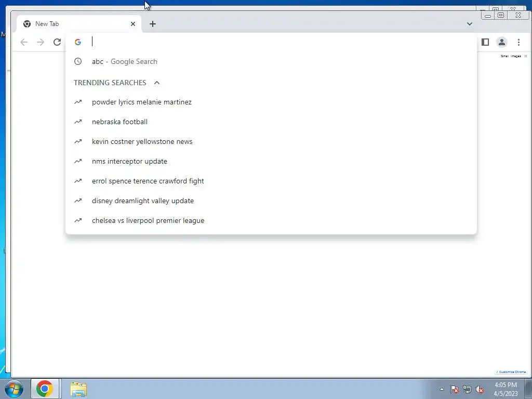Click trending arrow icon beside nms interceptor
This screenshot has height=399, width=532.
click(78, 161)
